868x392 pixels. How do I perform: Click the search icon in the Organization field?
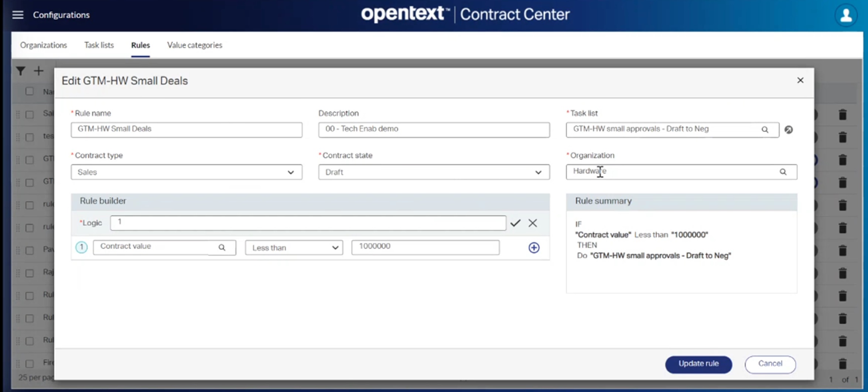coord(783,172)
